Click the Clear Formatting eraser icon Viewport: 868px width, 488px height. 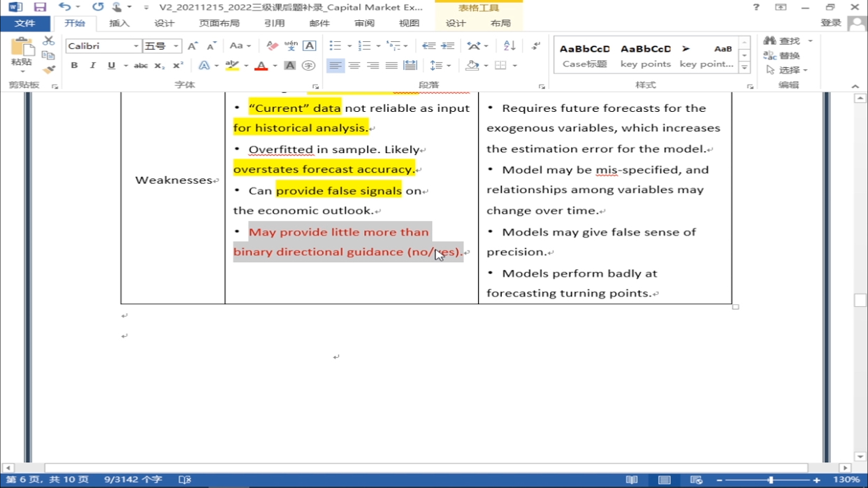(272, 46)
